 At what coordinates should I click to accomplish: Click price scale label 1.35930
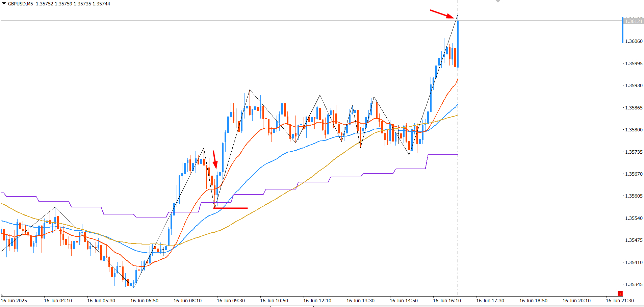634,85
